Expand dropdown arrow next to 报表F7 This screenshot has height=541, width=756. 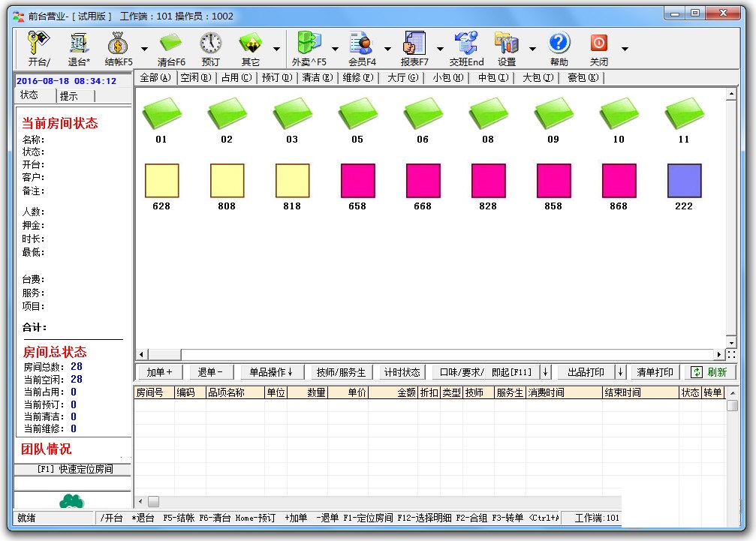pos(440,49)
